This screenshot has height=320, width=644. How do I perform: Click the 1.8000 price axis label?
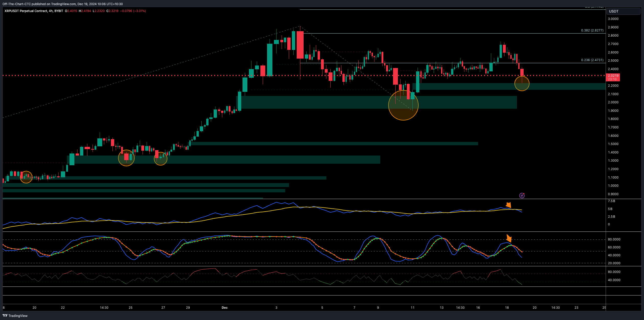coord(613,119)
